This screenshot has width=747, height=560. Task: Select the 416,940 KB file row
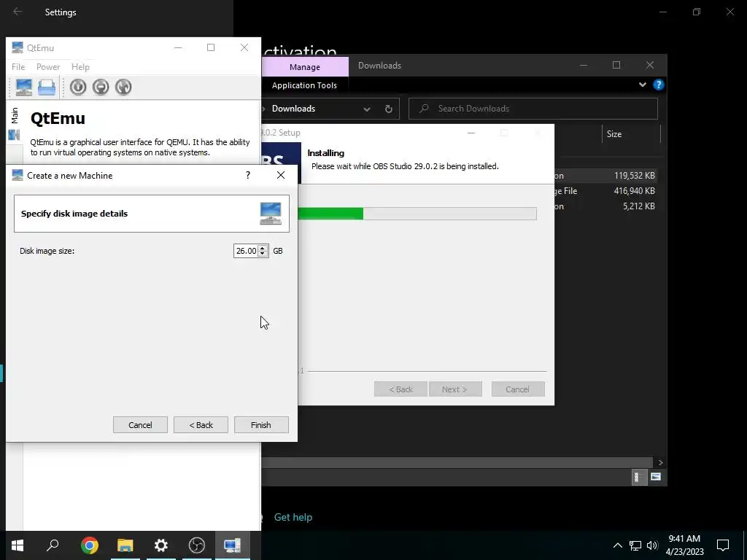(x=605, y=191)
